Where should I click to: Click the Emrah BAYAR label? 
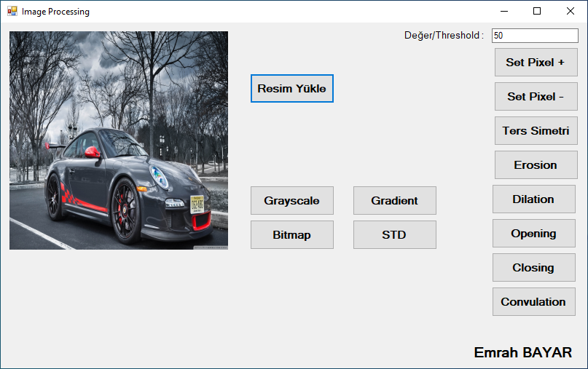click(x=522, y=352)
